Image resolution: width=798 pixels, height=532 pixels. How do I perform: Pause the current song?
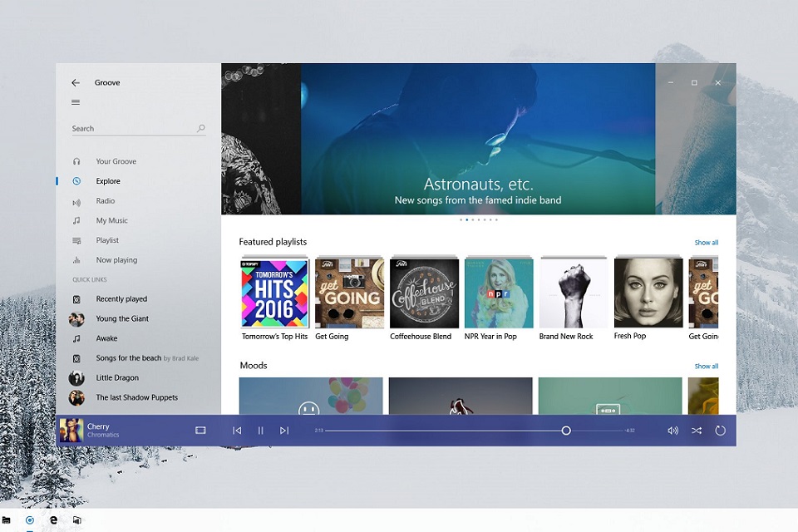point(260,431)
